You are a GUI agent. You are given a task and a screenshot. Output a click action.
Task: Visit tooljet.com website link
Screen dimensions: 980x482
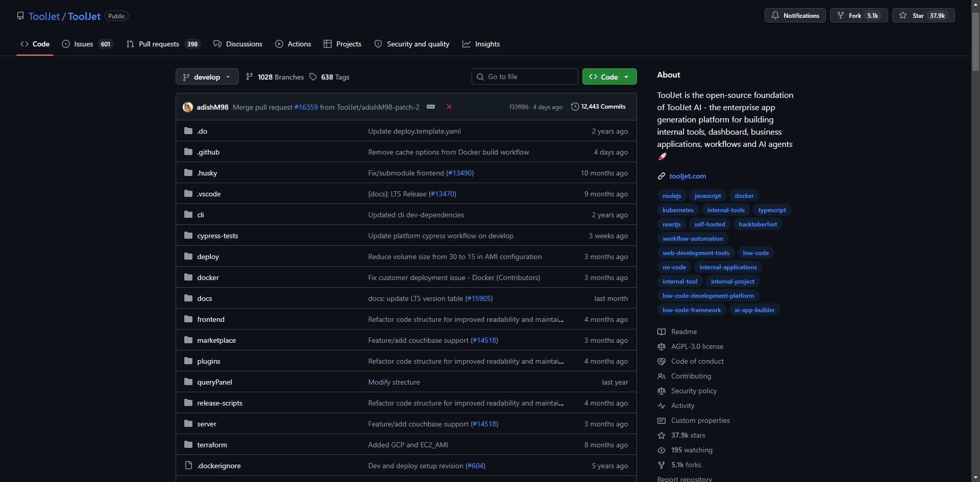point(688,176)
